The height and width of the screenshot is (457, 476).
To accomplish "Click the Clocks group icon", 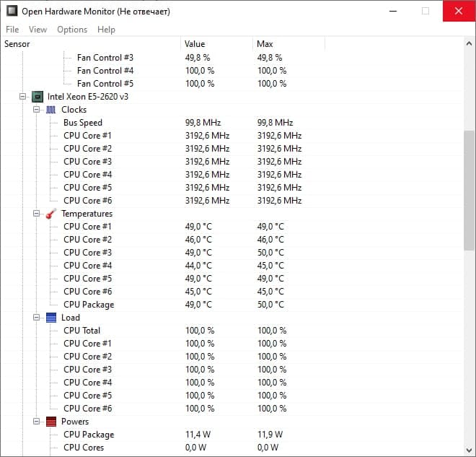I will pyautogui.click(x=50, y=110).
